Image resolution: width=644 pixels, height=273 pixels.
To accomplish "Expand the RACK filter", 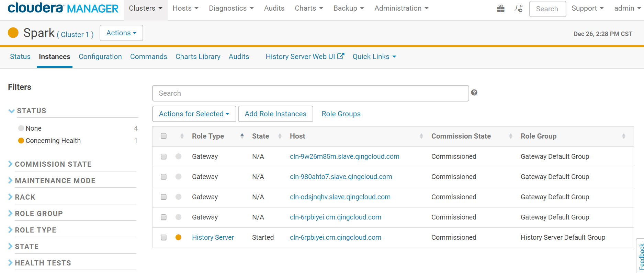I will click(x=22, y=197).
